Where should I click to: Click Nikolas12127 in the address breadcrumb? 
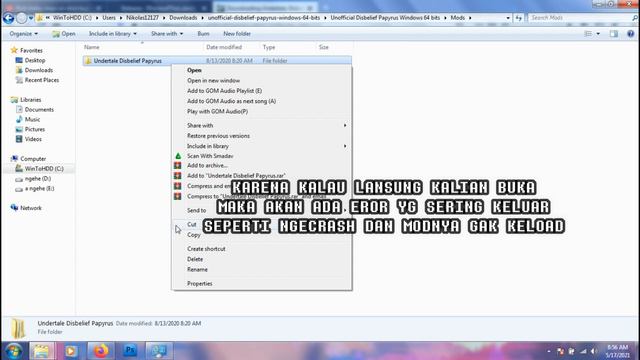click(142, 18)
